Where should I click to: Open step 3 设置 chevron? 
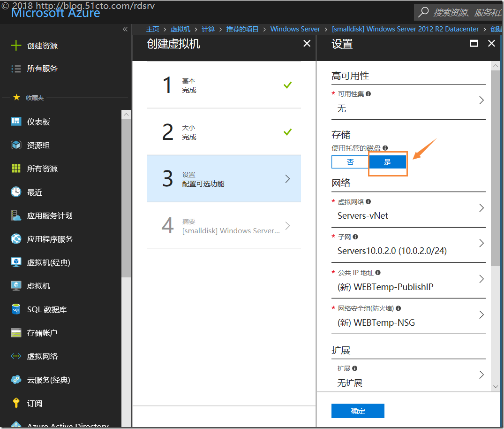288,179
